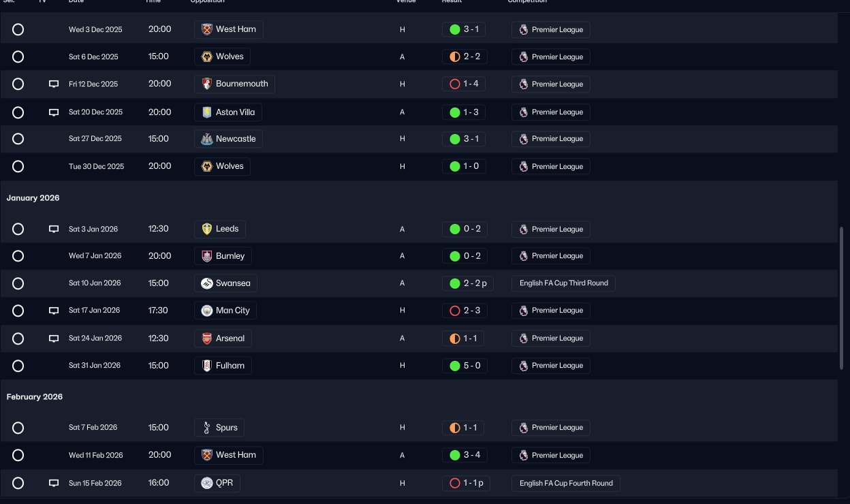Viewport: 850px width, 504px height.
Task: Collapse the January 2026 month section
Action: 33,198
